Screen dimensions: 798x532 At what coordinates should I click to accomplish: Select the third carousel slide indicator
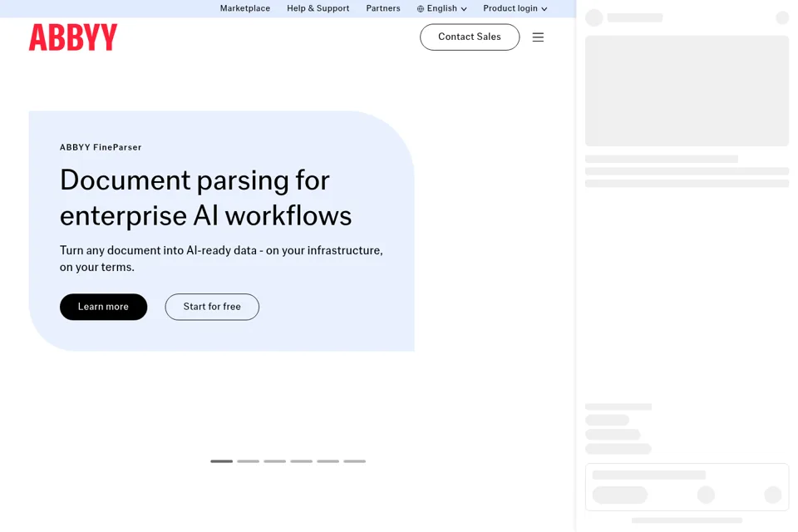click(275, 461)
